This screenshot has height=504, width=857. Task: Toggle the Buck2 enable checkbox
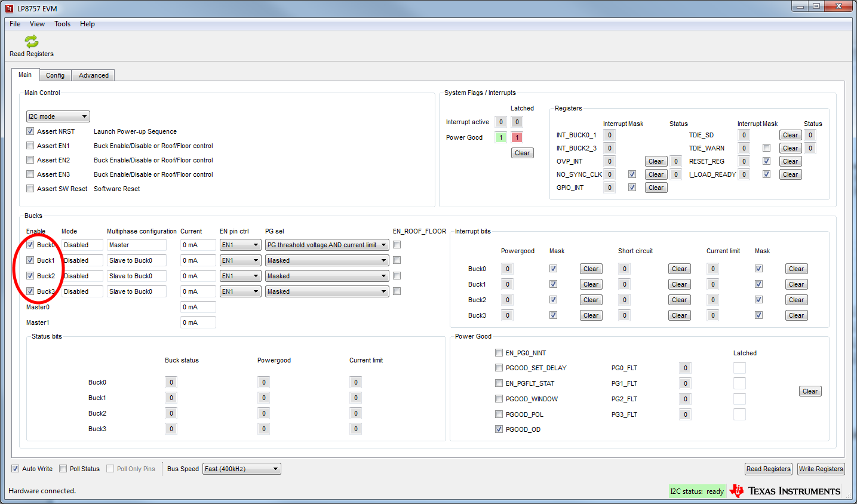pos(30,276)
